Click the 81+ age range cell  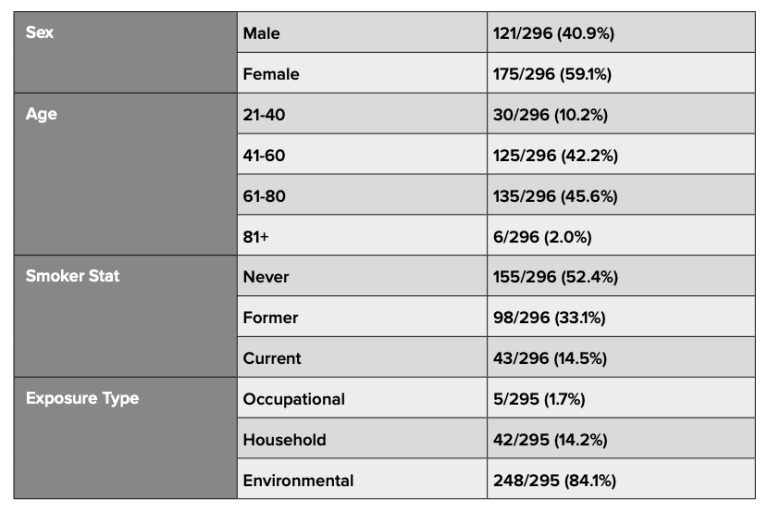362,236
